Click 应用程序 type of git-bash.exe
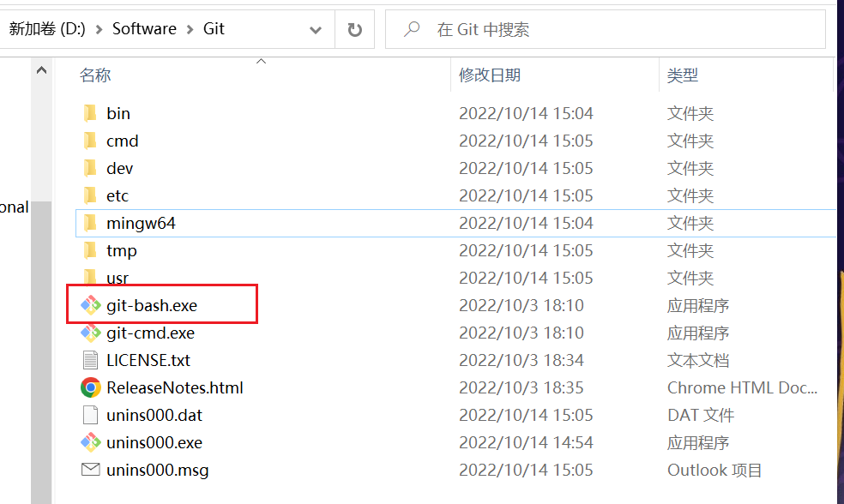844x504 pixels. point(698,305)
